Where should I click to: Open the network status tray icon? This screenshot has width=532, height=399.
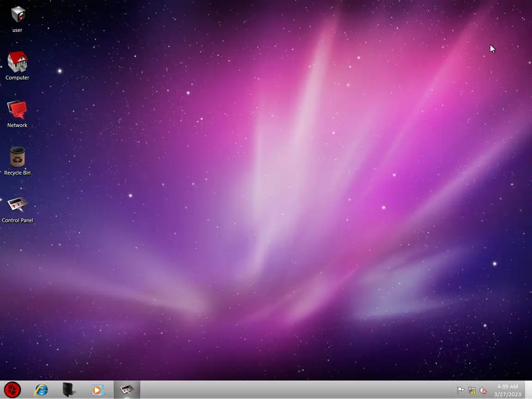[x=472, y=391]
